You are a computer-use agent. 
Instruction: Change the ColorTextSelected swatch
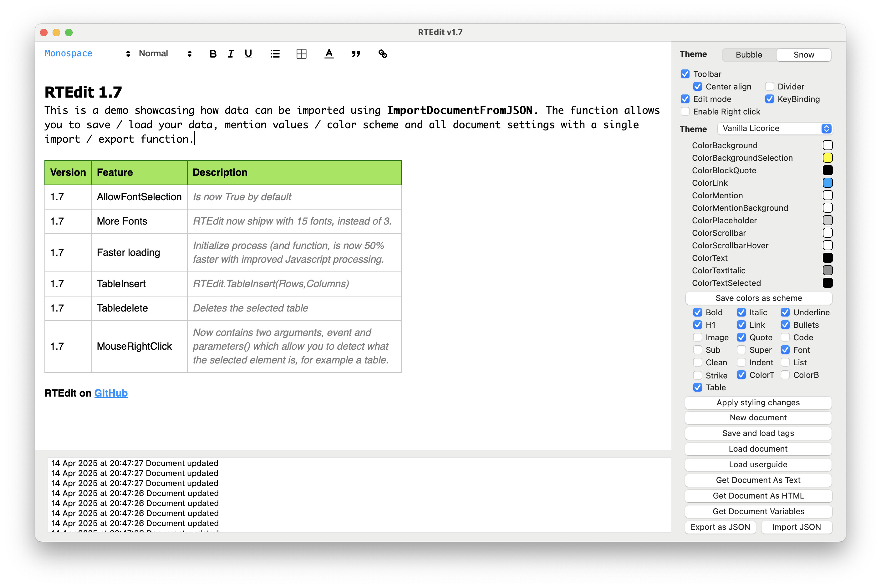pyautogui.click(x=828, y=283)
